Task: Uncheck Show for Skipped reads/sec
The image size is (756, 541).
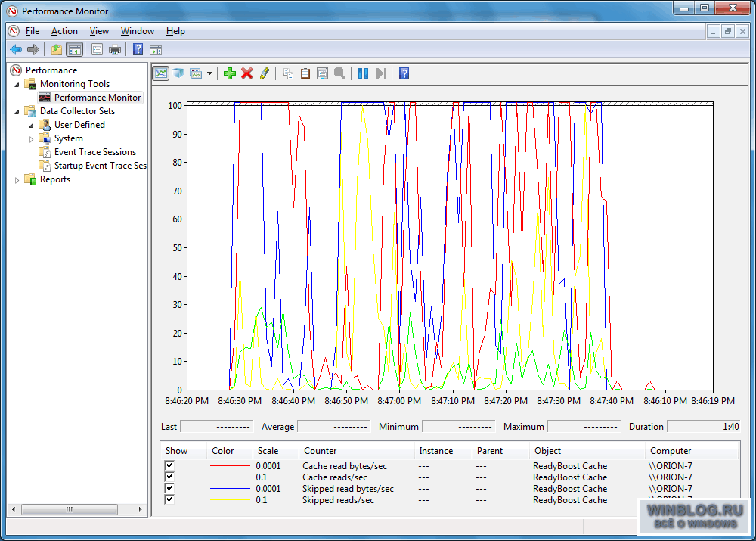Action: (169, 499)
